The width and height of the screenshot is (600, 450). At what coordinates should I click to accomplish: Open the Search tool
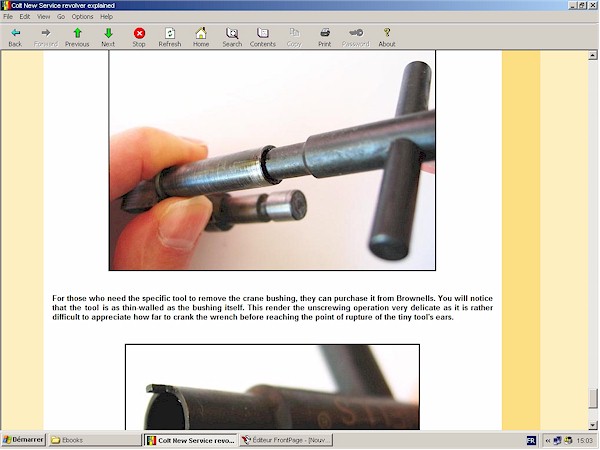coord(232,37)
